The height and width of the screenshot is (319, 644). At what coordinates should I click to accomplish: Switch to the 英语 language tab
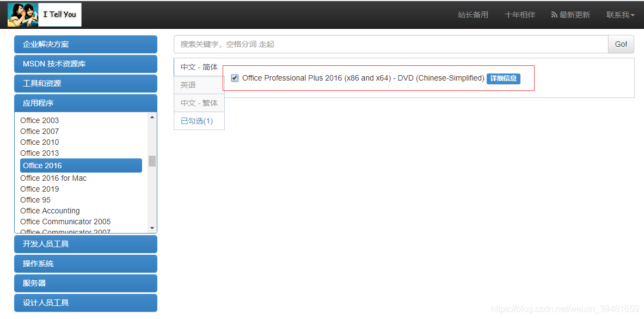coord(199,85)
